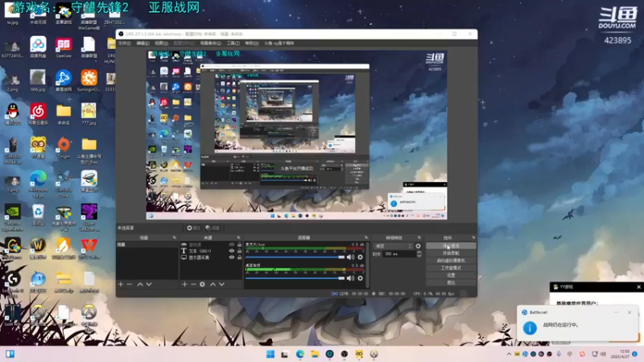Screen dimensions: 644x362
Task: Mute the mic/Aux audio speaker icon
Action: pyautogui.click(x=350, y=257)
